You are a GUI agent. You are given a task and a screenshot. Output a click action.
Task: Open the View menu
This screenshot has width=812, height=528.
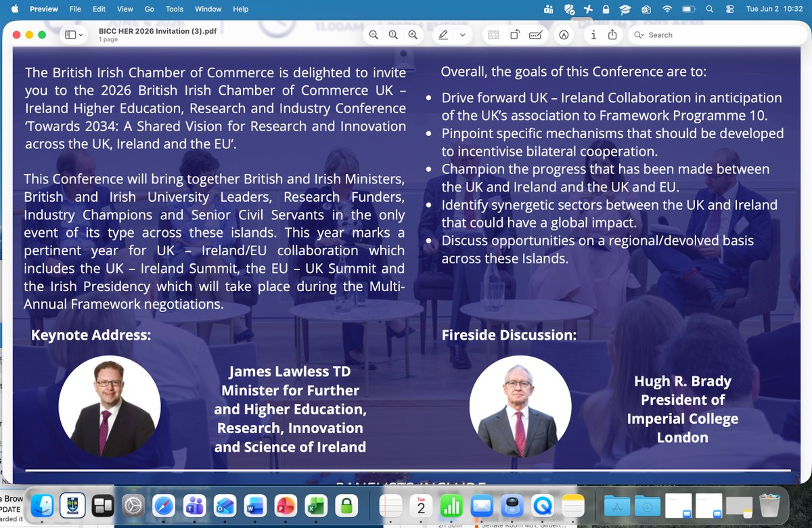[125, 9]
